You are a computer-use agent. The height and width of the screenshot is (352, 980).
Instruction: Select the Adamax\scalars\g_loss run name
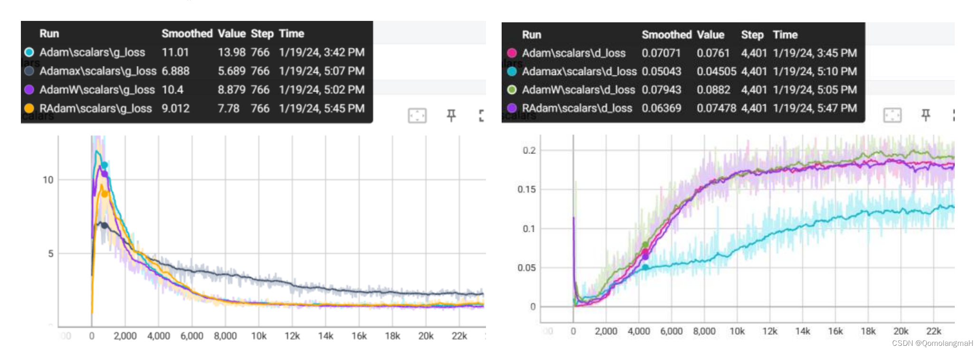[98, 71]
